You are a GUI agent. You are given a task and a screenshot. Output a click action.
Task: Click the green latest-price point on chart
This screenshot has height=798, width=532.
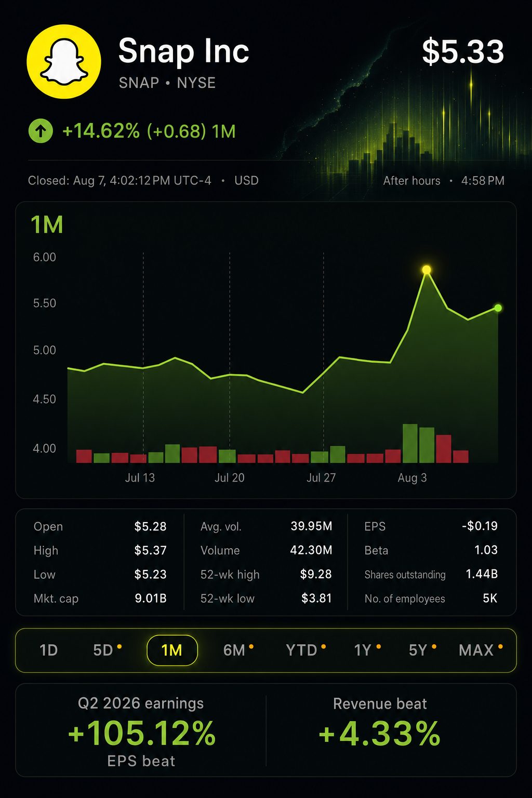tap(498, 308)
